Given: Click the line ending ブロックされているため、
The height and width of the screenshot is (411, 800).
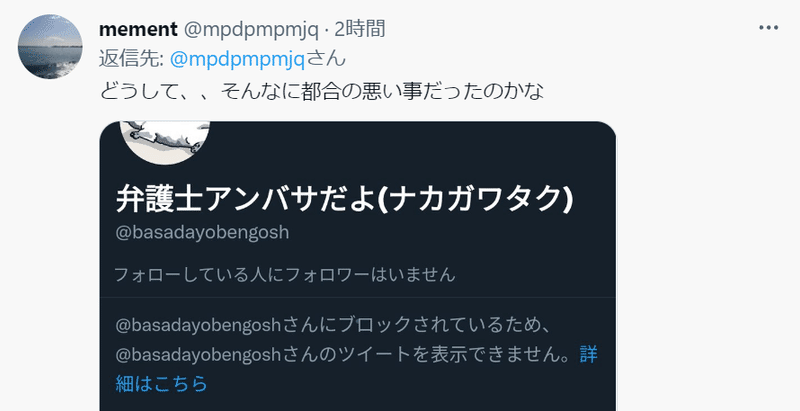Looking at the screenshot, I should (333, 325).
